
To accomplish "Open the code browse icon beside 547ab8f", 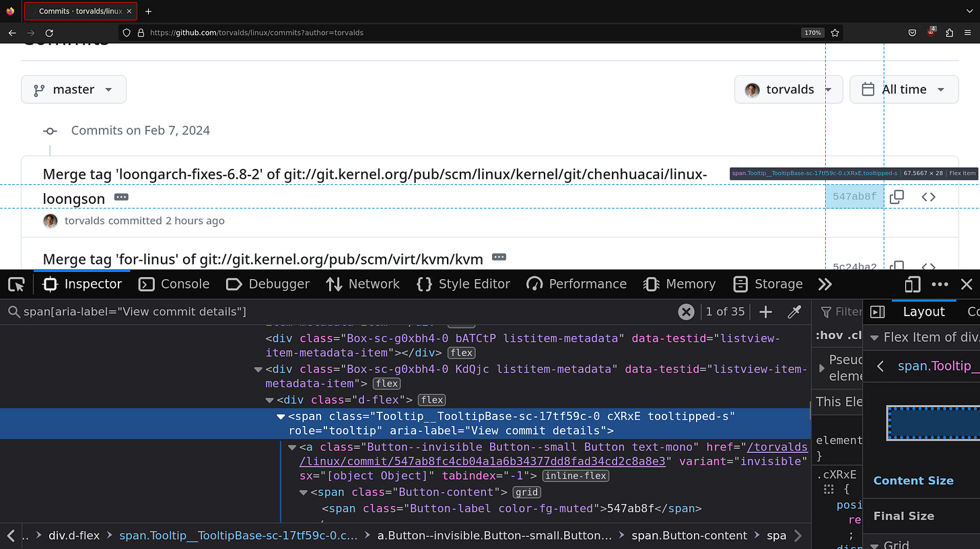I will (928, 196).
